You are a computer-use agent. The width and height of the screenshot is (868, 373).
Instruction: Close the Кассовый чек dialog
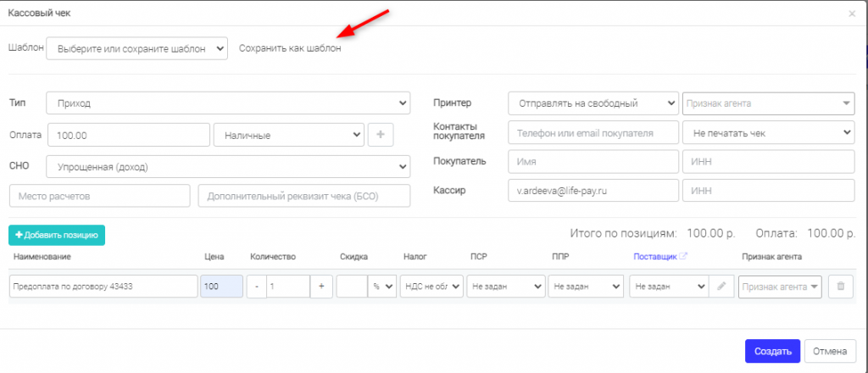pos(852,14)
